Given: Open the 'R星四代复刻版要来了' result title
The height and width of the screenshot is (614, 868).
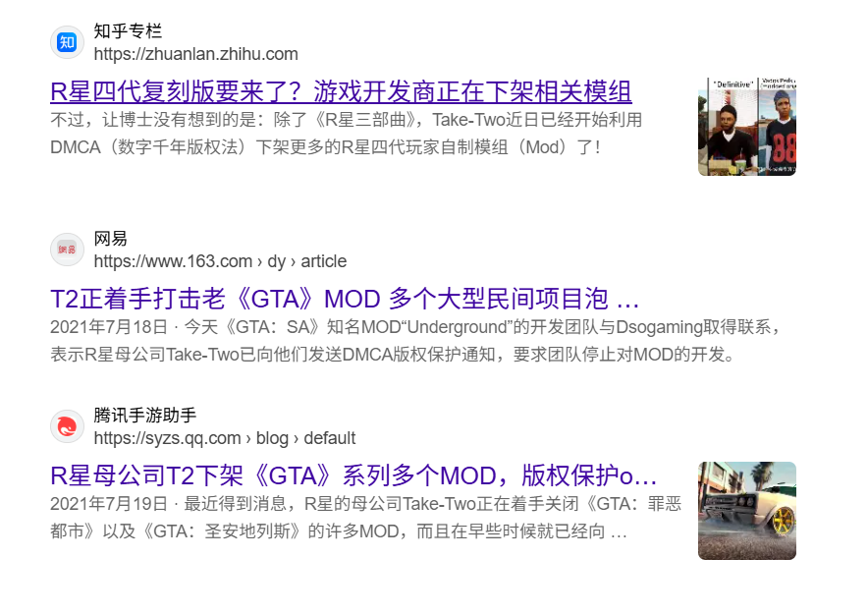Looking at the screenshot, I should pyautogui.click(x=341, y=92).
